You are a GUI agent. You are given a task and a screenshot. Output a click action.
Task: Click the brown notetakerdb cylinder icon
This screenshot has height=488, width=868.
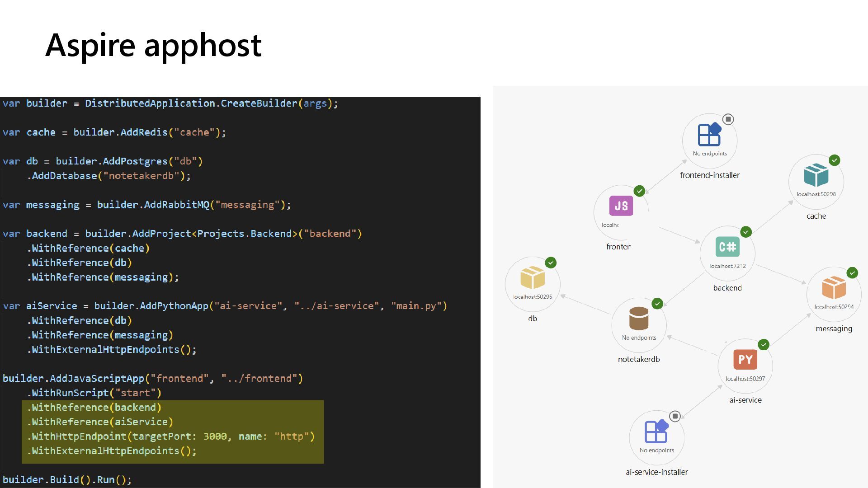tap(638, 319)
